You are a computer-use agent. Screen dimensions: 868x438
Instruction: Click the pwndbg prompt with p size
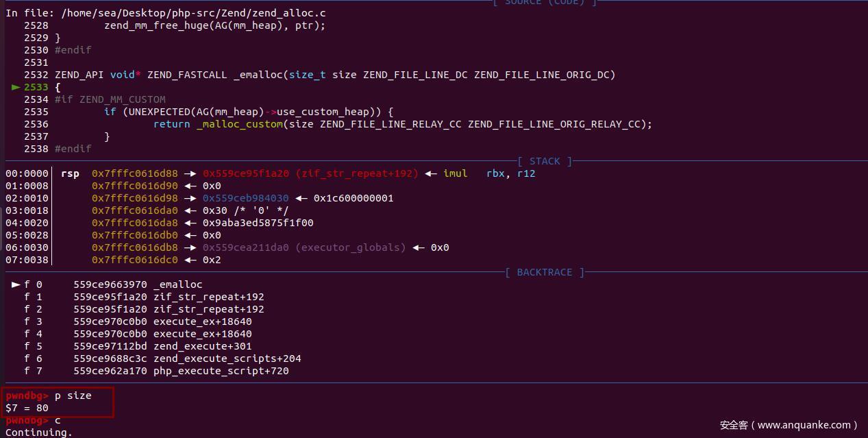48,396
